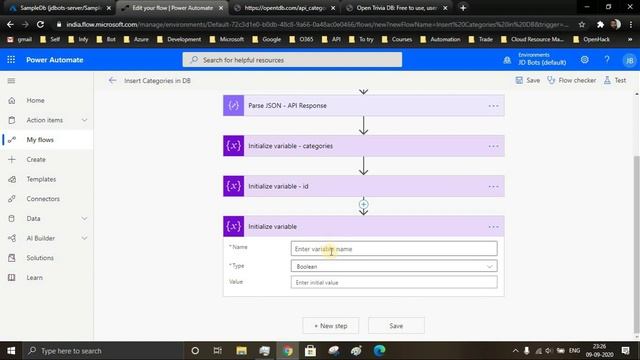Open Flow checker
Screen dimensions: 640x360
point(571,80)
